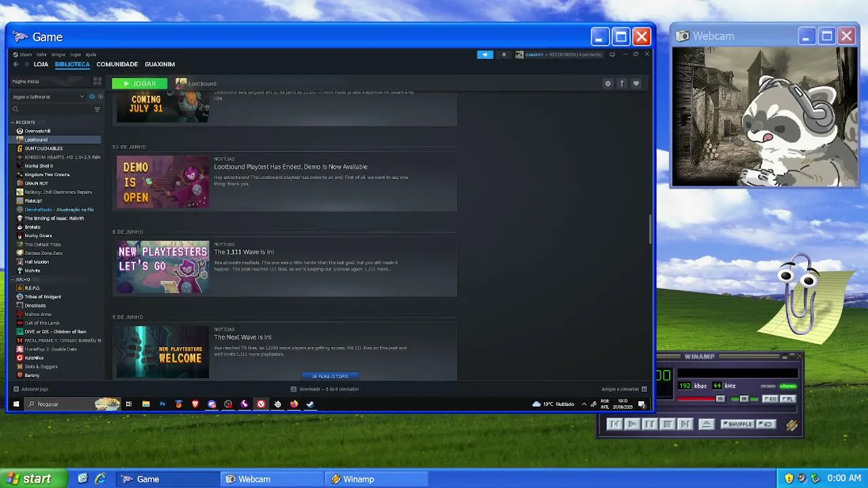
Task: Open the Amigos menu
Action: [58, 55]
